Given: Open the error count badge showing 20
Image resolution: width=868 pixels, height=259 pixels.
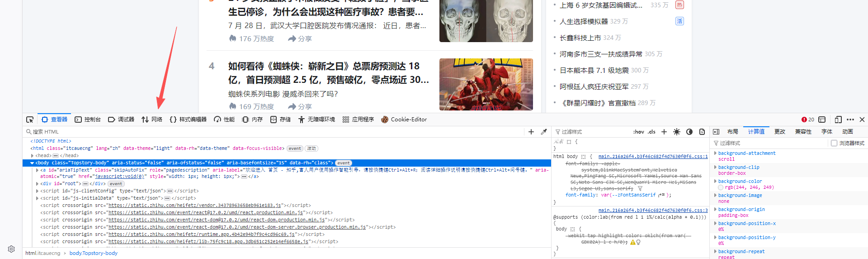Looking at the screenshot, I should point(808,120).
